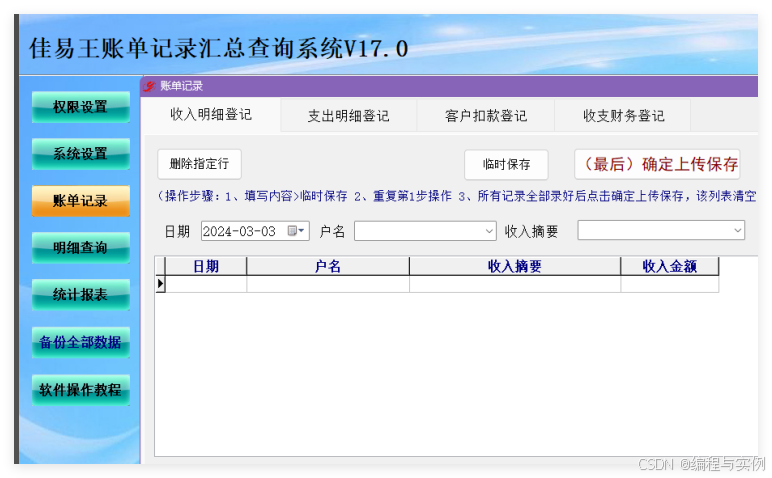The height and width of the screenshot is (478, 772).
Task: Click the empty 日期 cell in first row
Action: pos(206,284)
